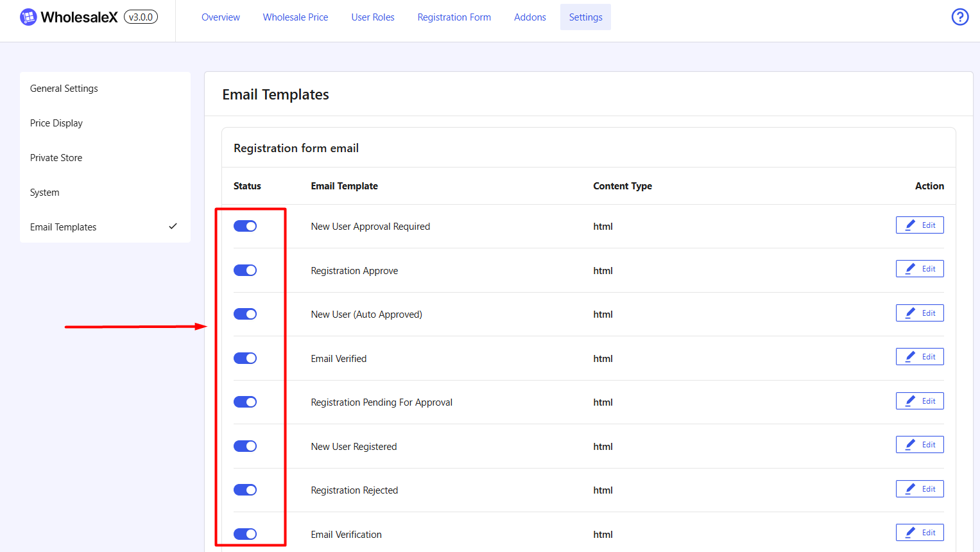The image size is (980, 552).
Task: Click the Email Template column header
Action: click(x=344, y=186)
